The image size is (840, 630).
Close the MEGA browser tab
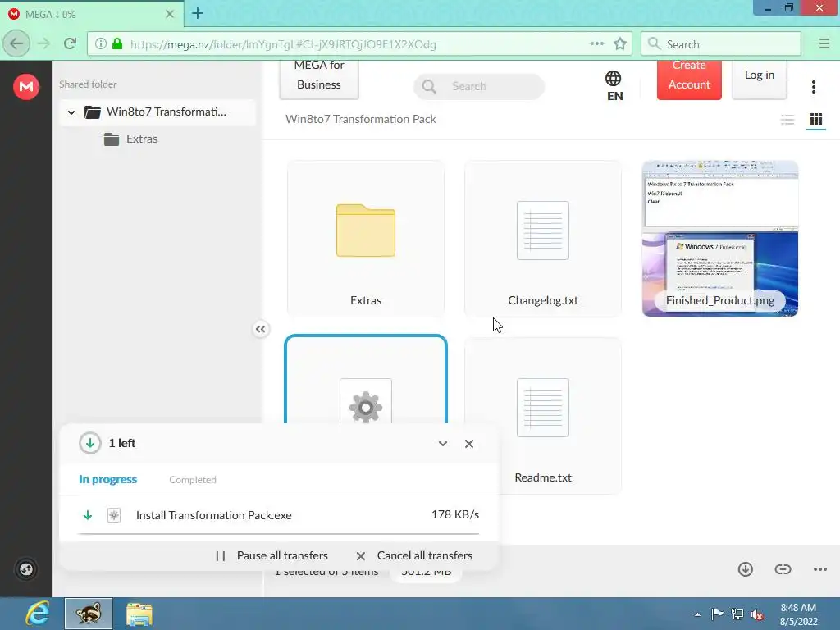coord(169,14)
